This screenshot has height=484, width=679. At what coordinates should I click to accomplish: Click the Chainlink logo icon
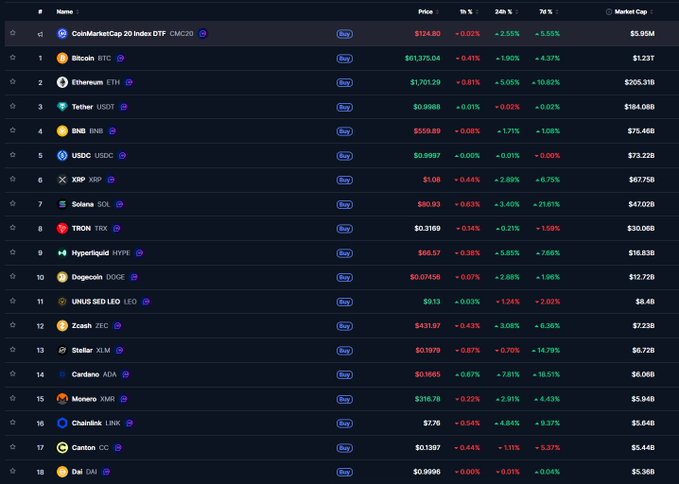click(x=62, y=423)
